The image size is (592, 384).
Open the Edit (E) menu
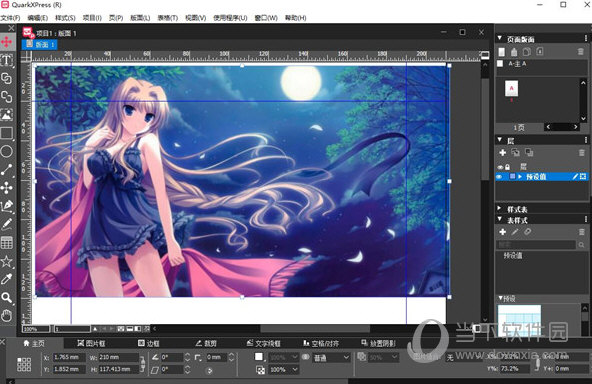tap(37, 18)
